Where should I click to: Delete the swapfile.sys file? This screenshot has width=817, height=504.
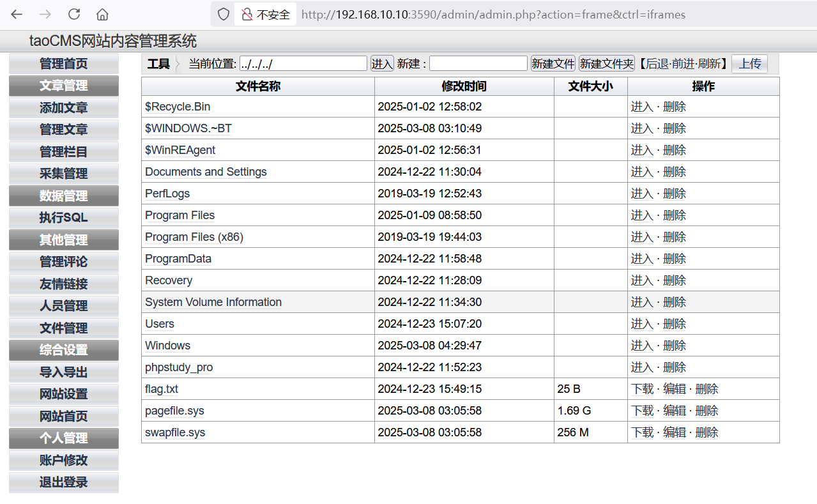[706, 432]
